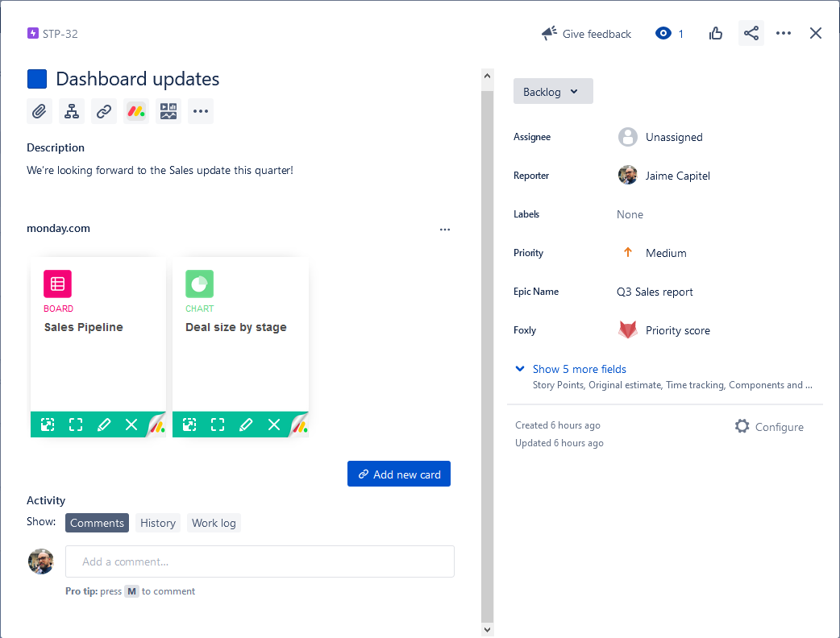Click open-in-new-window icon on Sales Pipeline card
This screenshot has width=840, height=638.
coord(48,425)
